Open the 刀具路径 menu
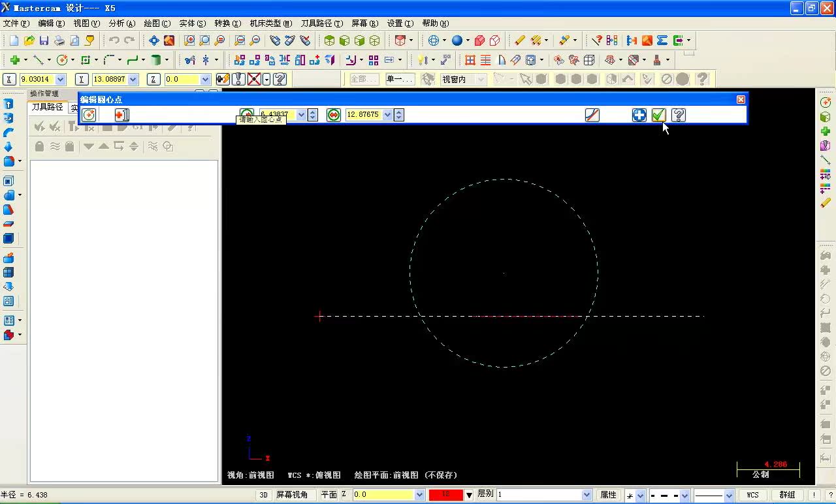 point(321,23)
